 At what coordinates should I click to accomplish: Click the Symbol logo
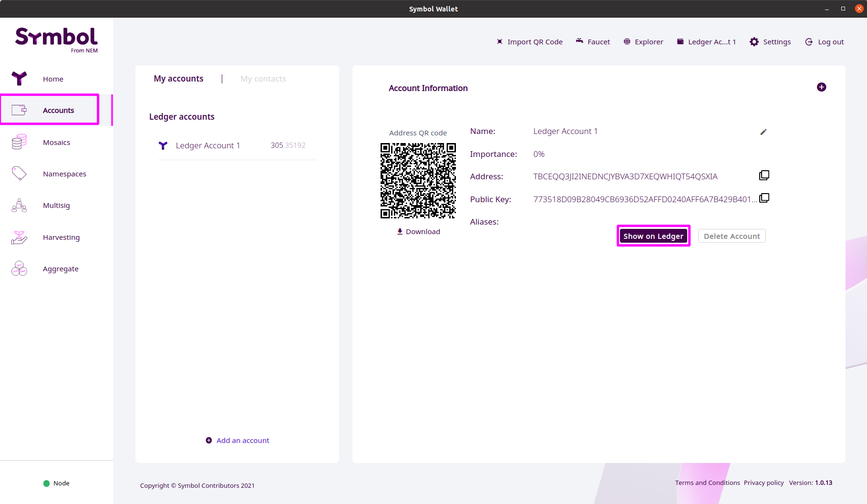click(x=56, y=40)
